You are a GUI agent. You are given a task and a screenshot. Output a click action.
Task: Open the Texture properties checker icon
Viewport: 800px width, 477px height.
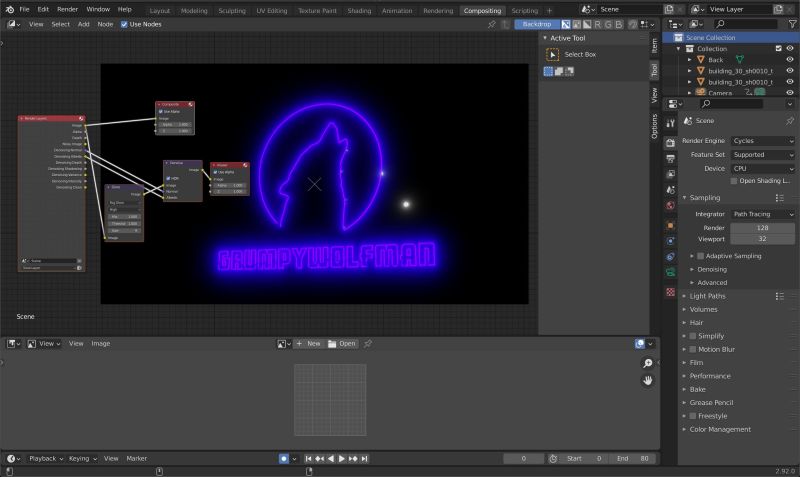pyautogui.click(x=670, y=292)
